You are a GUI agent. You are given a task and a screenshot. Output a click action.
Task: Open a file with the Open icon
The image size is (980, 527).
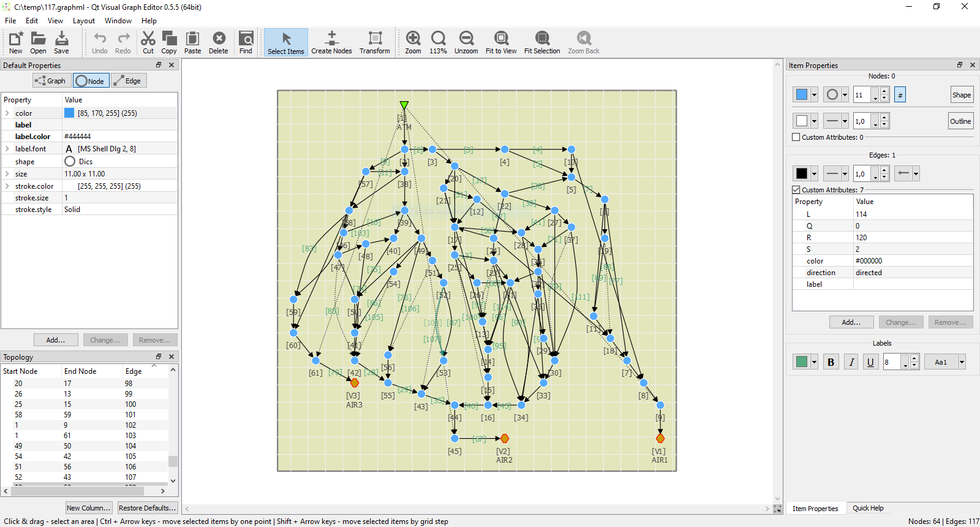coord(38,43)
